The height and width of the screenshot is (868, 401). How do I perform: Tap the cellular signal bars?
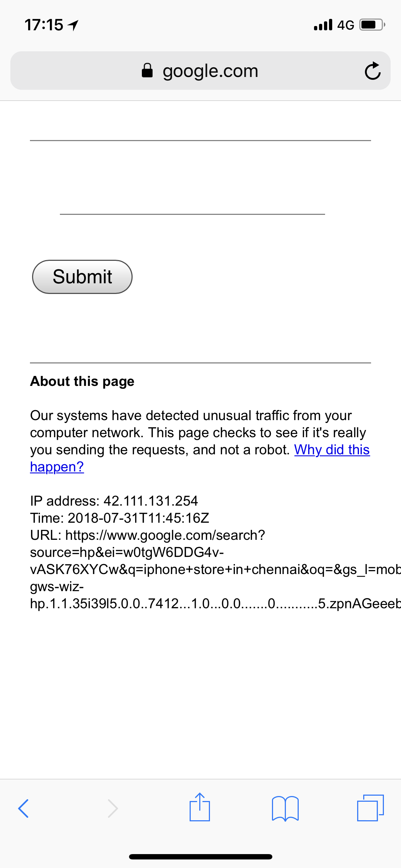pyautogui.click(x=323, y=25)
